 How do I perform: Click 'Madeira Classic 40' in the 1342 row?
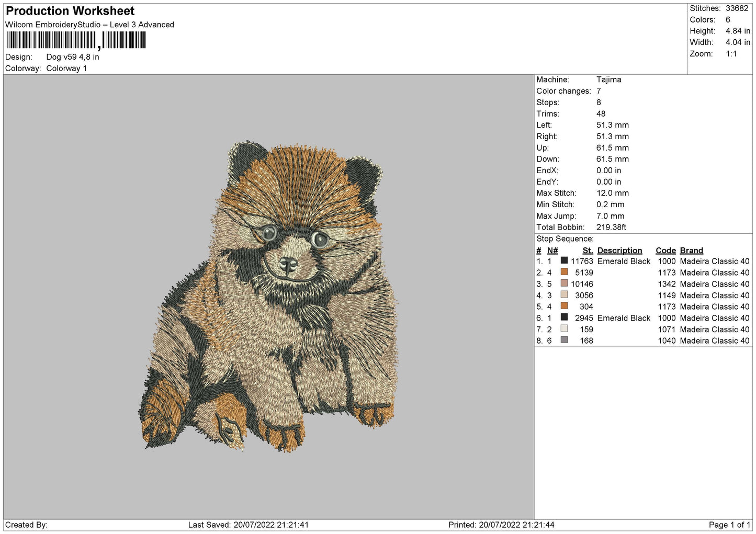[x=715, y=285]
